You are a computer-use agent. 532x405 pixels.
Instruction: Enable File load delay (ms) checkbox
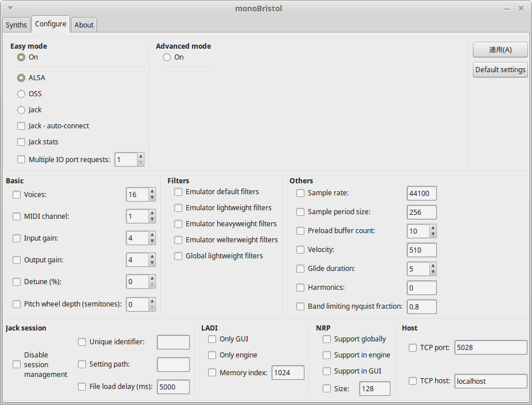[x=82, y=387]
